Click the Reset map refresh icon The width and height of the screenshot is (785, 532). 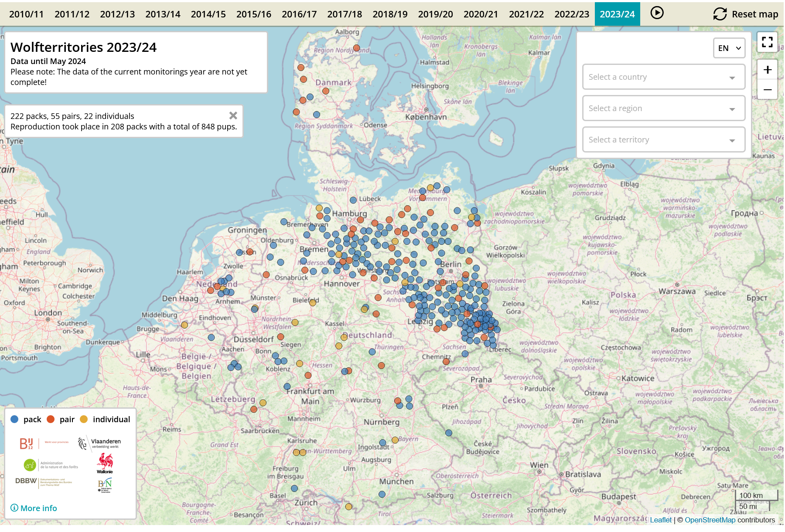tap(720, 14)
